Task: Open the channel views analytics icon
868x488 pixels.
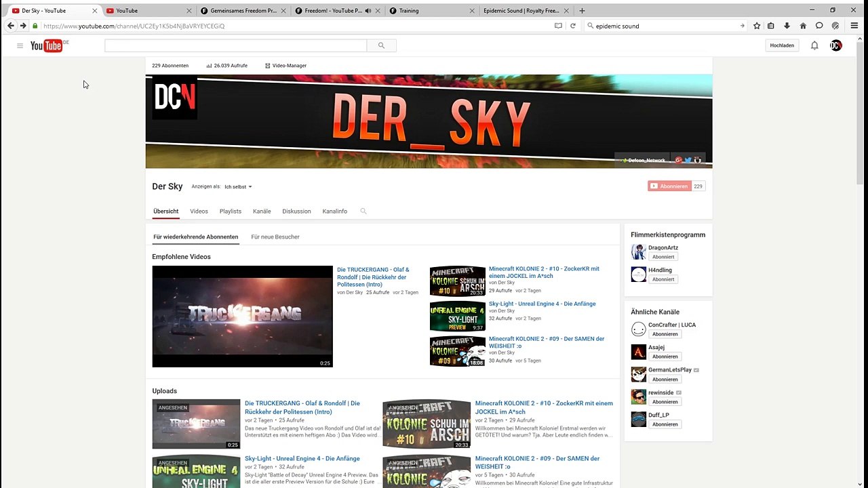Action: click(x=209, y=66)
